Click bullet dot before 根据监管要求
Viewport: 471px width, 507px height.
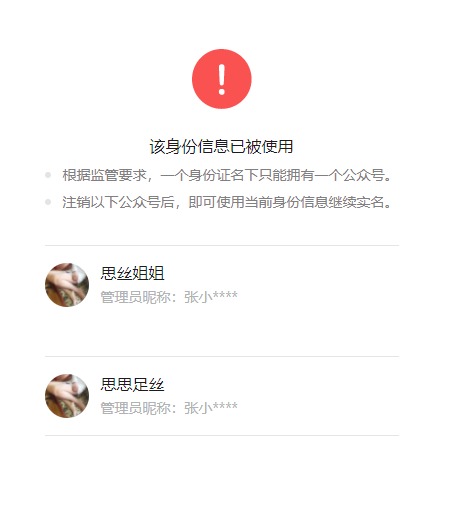[48, 175]
